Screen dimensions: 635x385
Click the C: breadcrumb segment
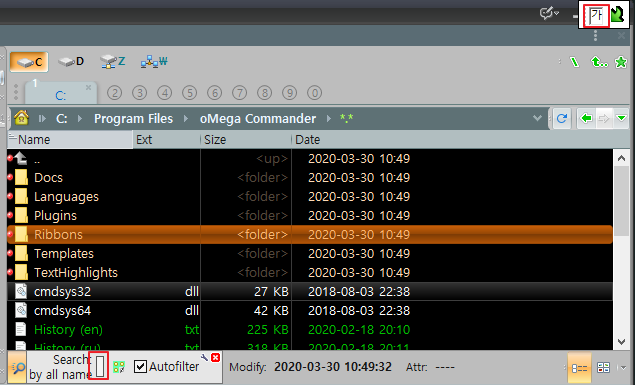[x=62, y=119]
